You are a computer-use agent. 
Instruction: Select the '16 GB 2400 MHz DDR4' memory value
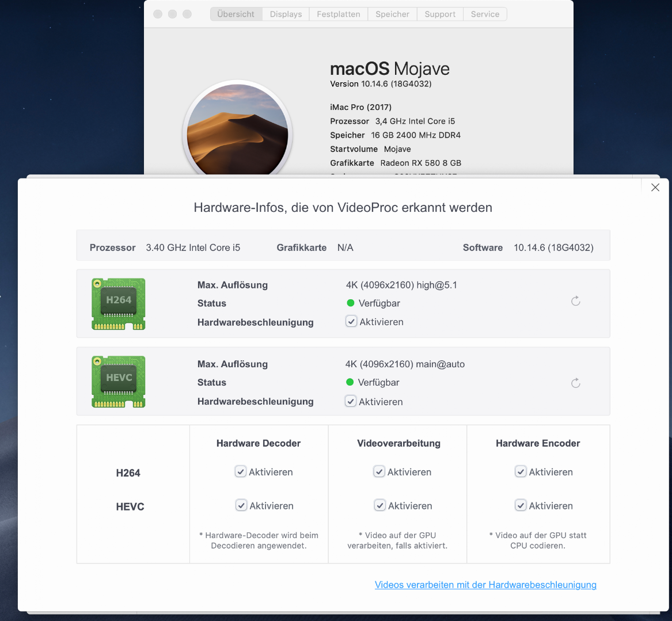pos(416,135)
